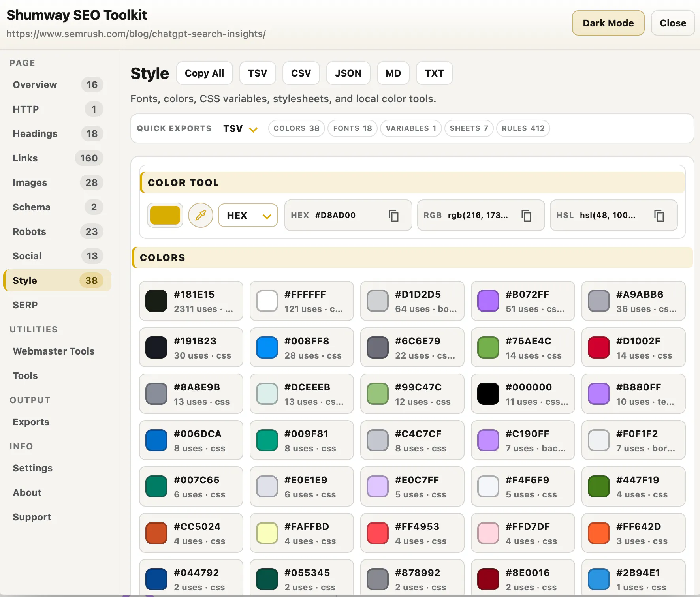
Task: Select the #044792 navy color card
Action: click(x=191, y=577)
